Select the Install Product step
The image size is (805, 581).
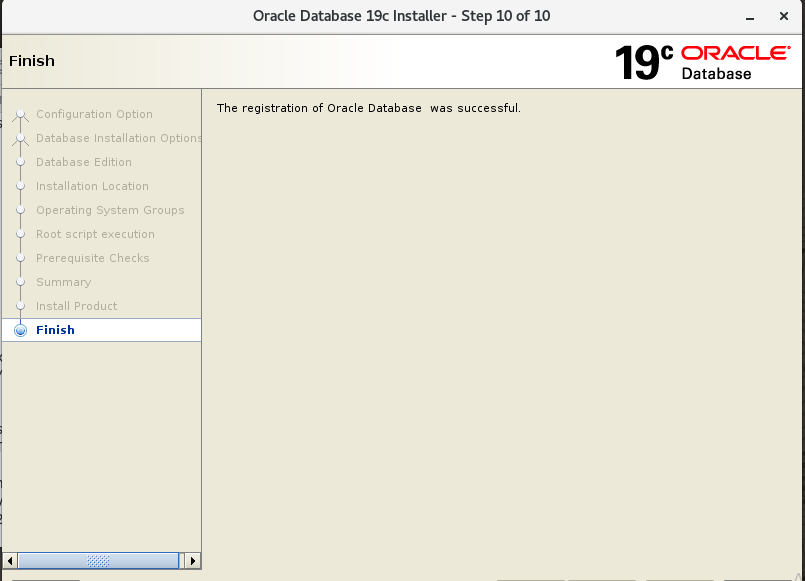76,306
